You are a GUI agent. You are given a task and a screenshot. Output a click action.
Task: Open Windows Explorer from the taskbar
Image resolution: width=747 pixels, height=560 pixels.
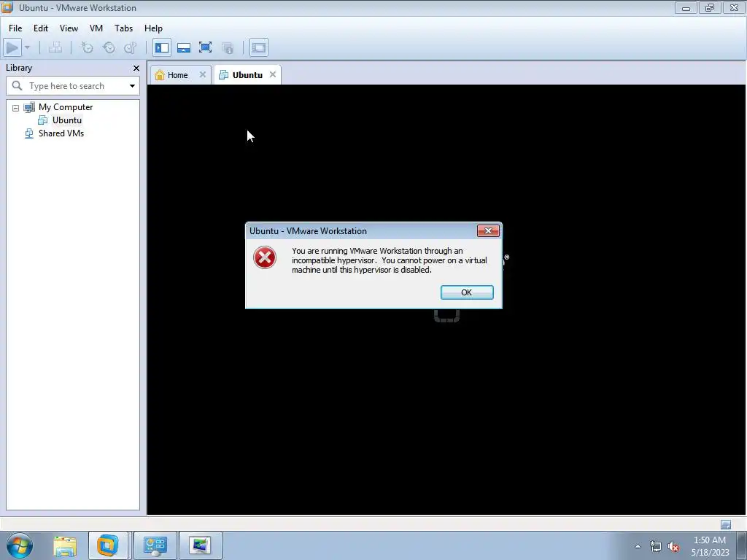click(x=65, y=545)
